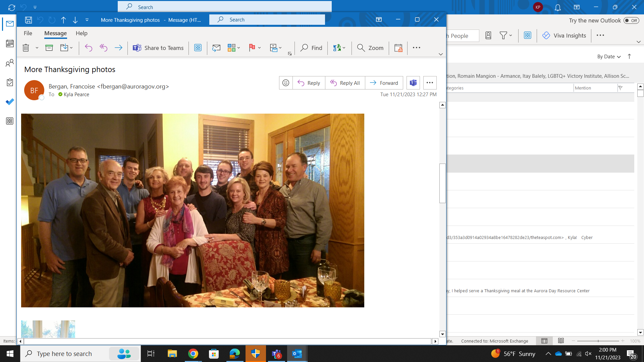Viewport: 644px width, 362px height.
Task: Click the Archive icon in ribbon
Action: (49, 48)
